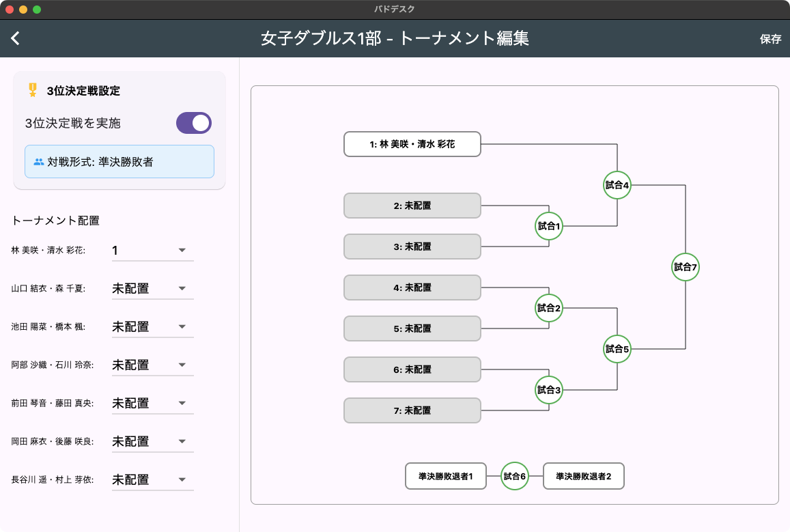
Task: Click the 試合5 match node
Action: [x=617, y=349]
